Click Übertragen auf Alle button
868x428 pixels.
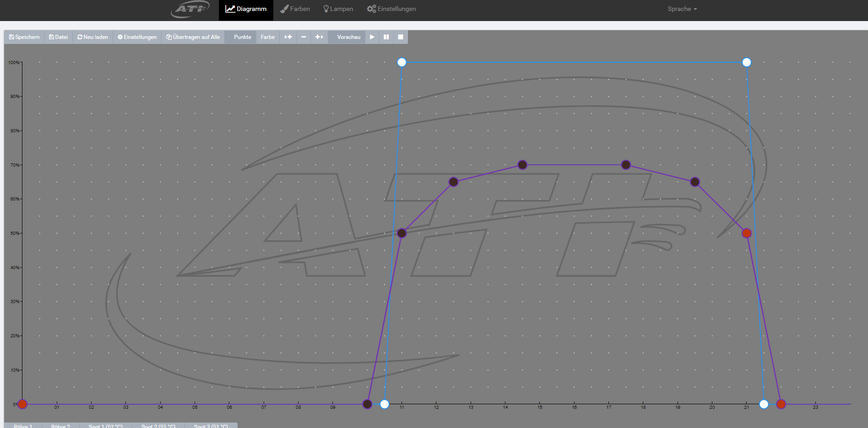(x=193, y=37)
